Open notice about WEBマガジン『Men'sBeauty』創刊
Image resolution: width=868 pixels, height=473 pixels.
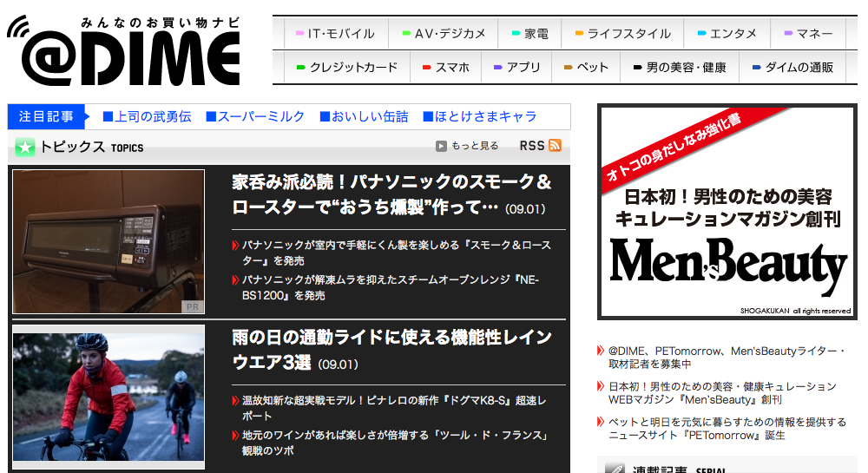tap(722, 393)
